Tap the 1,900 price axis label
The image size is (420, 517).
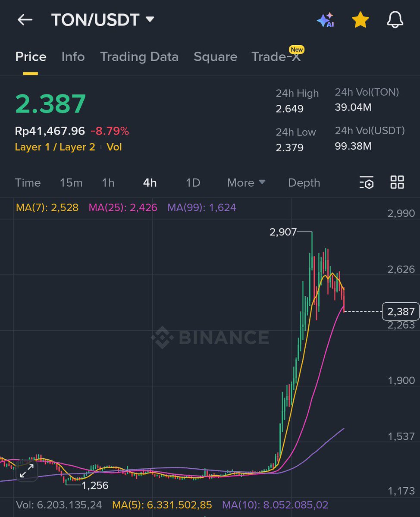point(401,380)
